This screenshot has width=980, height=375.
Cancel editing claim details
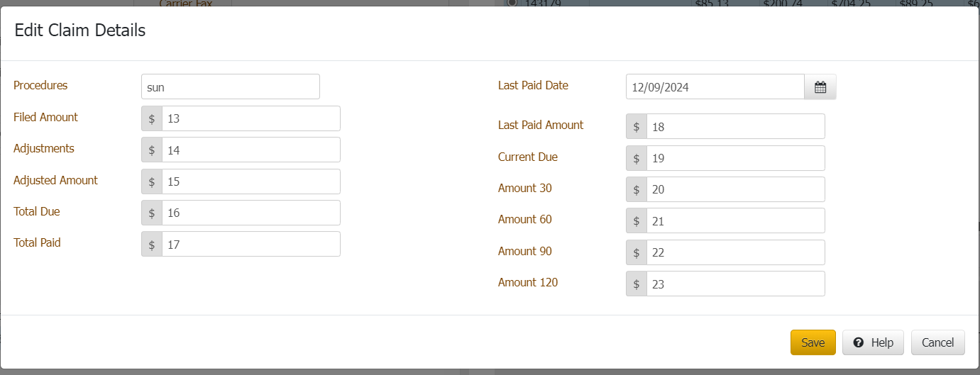point(937,342)
